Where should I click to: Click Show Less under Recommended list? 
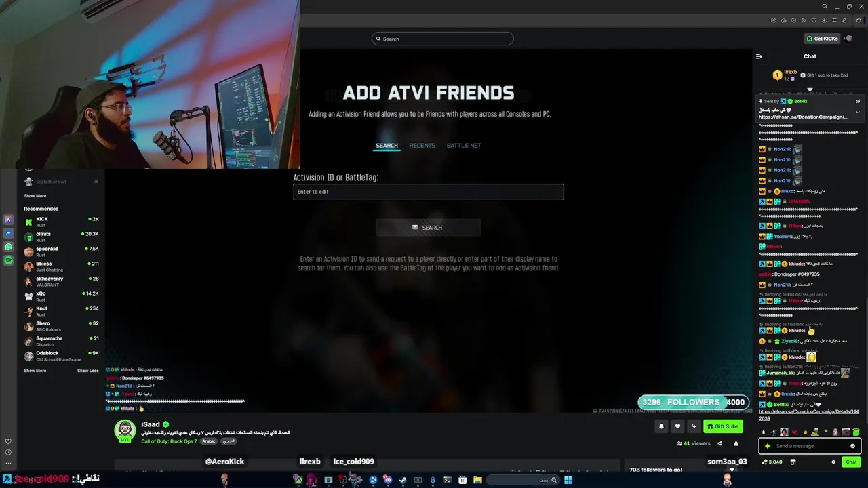[x=87, y=371]
